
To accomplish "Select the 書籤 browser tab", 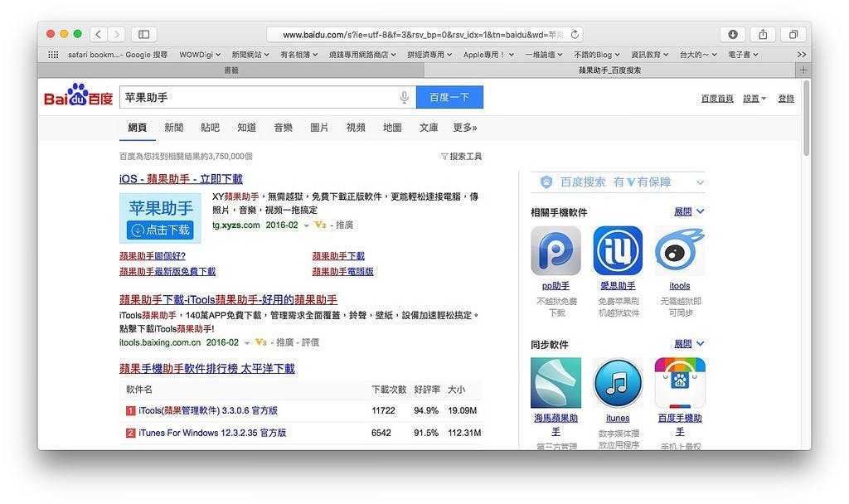I will [x=231, y=70].
